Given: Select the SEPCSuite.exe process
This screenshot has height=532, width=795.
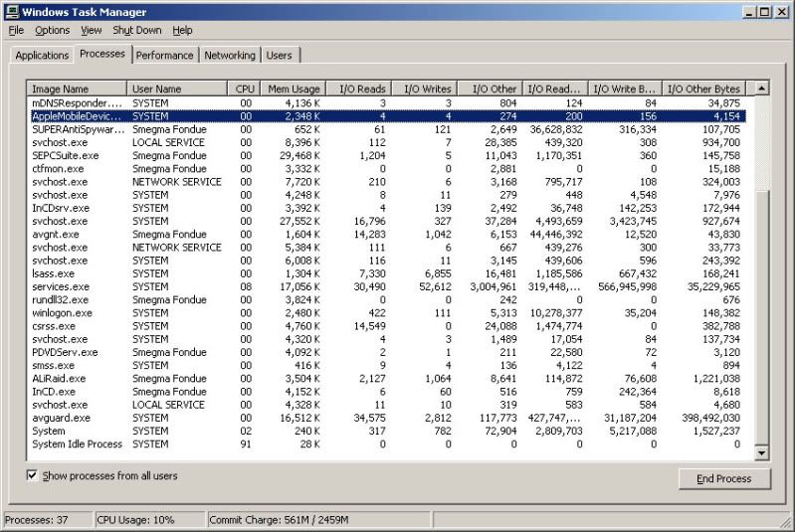Looking at the screenshot, I should pos(386,155).
